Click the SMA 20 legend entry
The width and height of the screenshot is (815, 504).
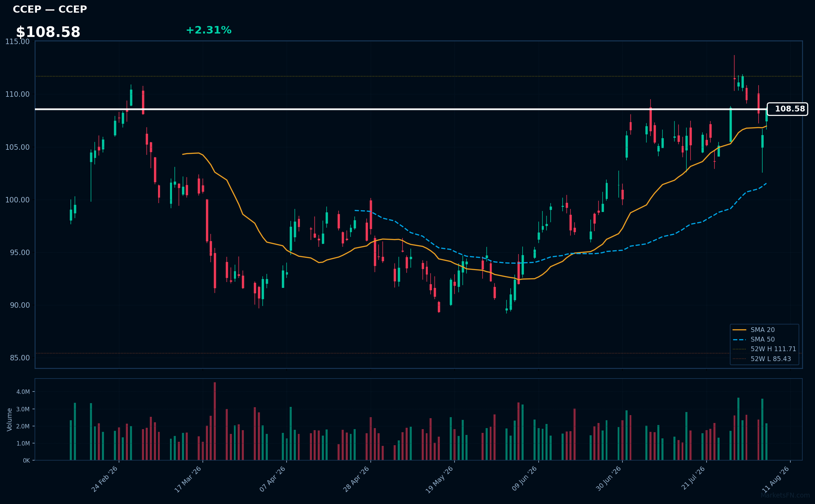[762, 330]
